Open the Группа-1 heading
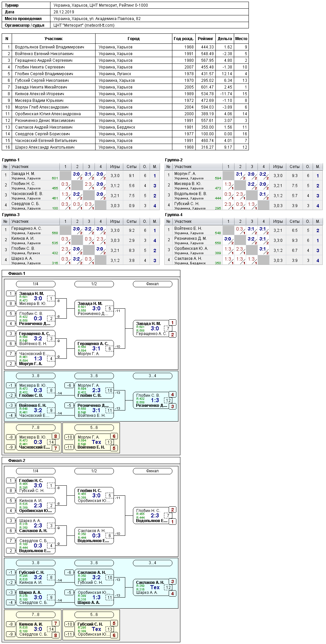The image size is (326, 644). [11, 160]
